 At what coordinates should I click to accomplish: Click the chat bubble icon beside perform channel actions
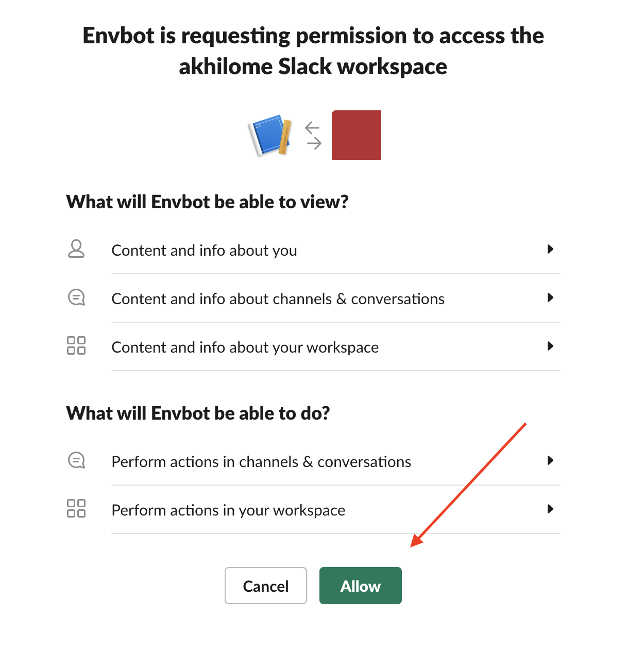(x=76, y=460)
